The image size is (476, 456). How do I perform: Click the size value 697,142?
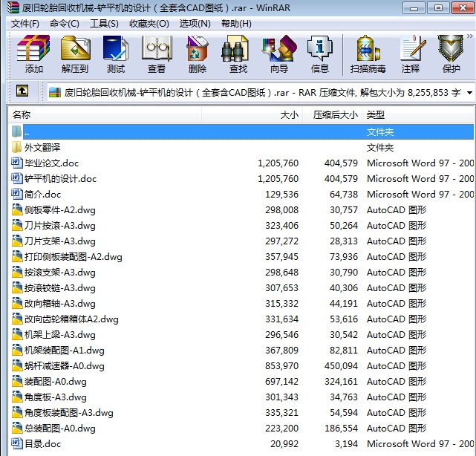[281, 381]
